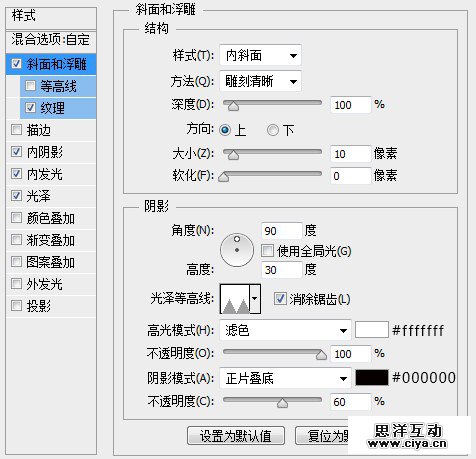
Task: Open the 内阴影 settings panel
Action: click(45, 152)
